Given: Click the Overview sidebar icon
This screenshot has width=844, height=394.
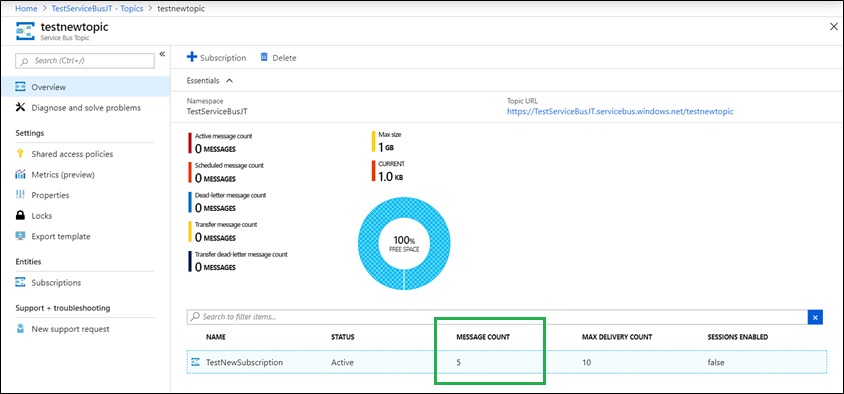Looking at the screenshot, I should click(x=21, y=87).
